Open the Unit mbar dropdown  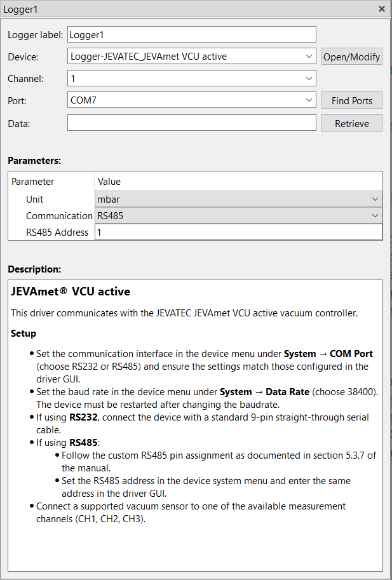238,199
